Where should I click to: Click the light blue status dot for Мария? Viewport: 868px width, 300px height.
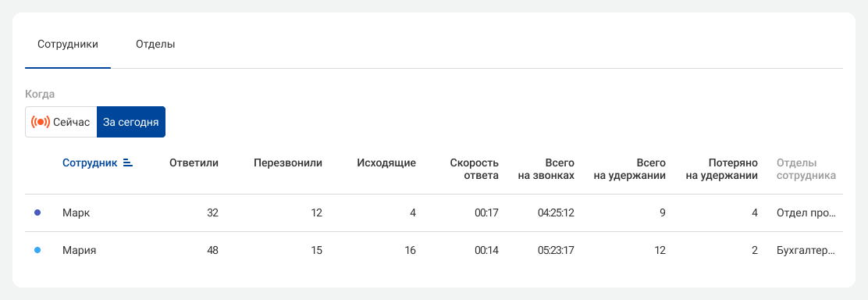point(37,250)
